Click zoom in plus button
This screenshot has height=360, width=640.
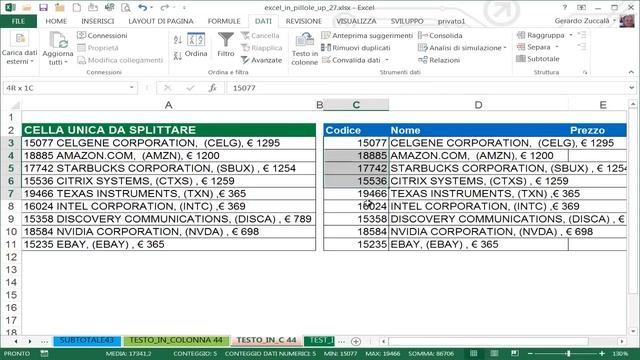pyautogui.click(x=602, y=353)
